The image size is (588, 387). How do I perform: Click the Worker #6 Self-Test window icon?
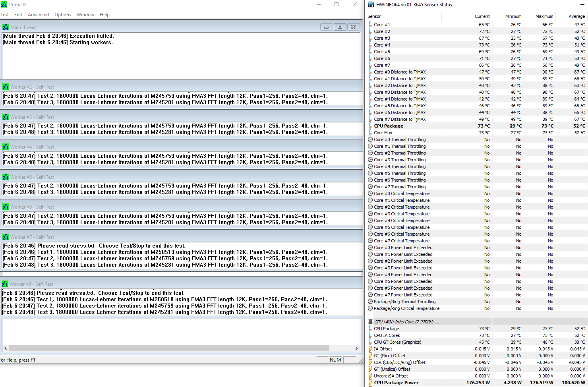[x=6, y=207]
